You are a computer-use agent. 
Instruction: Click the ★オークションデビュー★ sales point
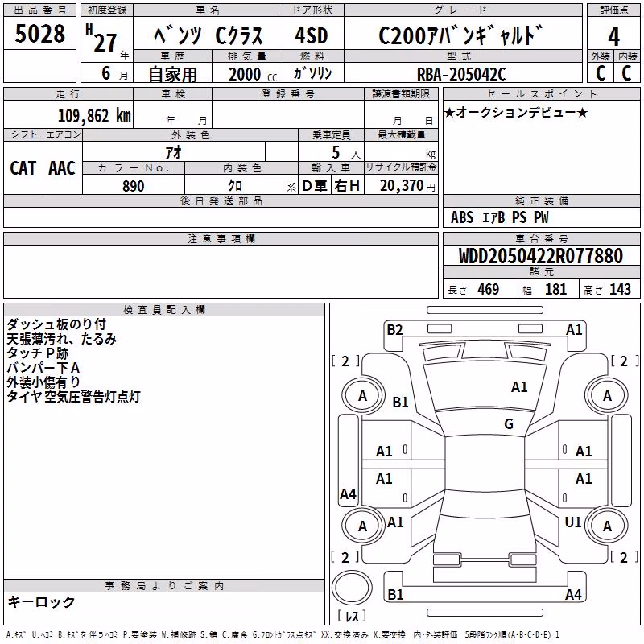tap(516, 112)
